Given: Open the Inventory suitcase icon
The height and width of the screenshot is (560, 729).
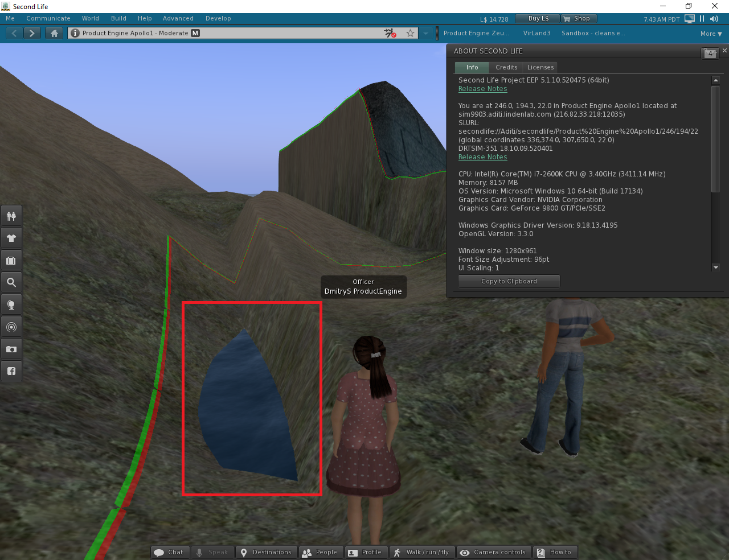Looking at the screenshot, I should coord(11,260).
